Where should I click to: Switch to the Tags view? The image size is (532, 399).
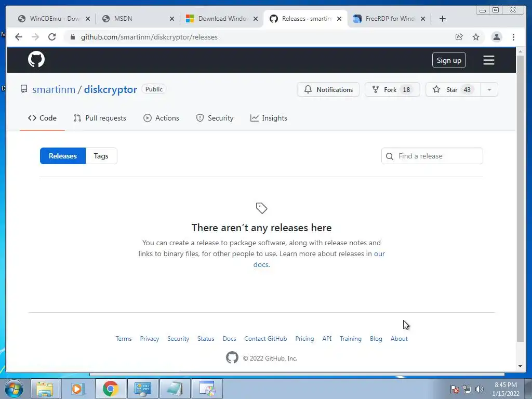101,156
